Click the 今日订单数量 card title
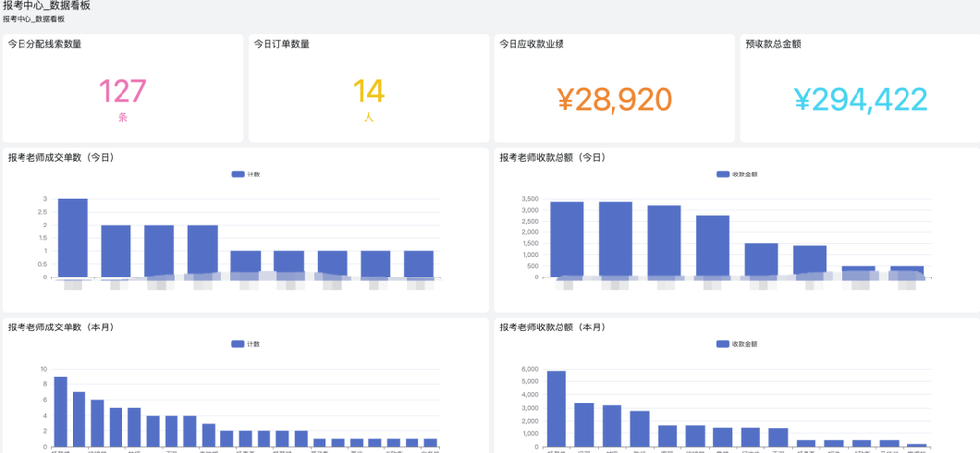Image resolution: width=980 pixels, height=453 pixels. (281, 44)
